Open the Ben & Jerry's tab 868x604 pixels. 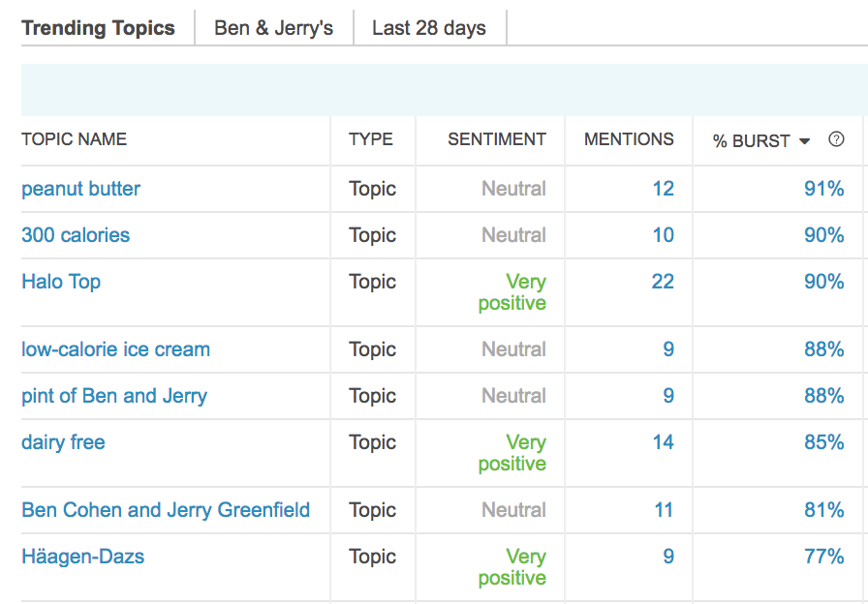click(x=273, y=28)
